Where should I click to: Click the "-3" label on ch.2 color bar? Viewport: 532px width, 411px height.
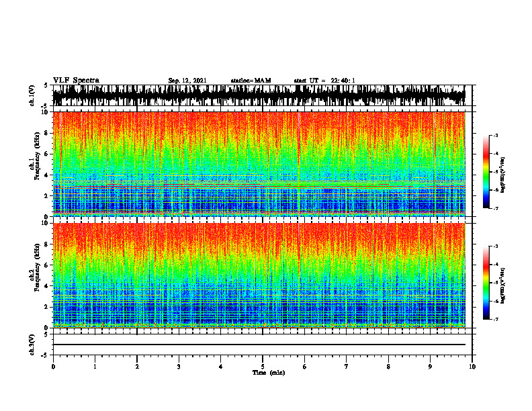click(496, 246)
